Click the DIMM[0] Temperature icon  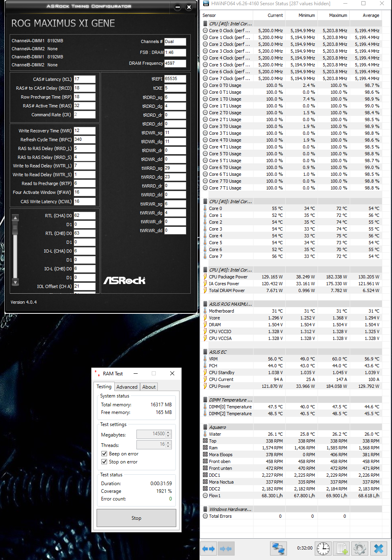[205, 407]
